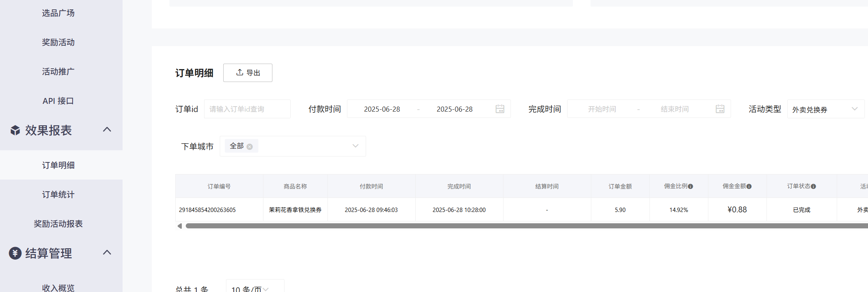
Task: Click commission rate 14.92%
Action: pyautogui.click(x=679, y=210)
